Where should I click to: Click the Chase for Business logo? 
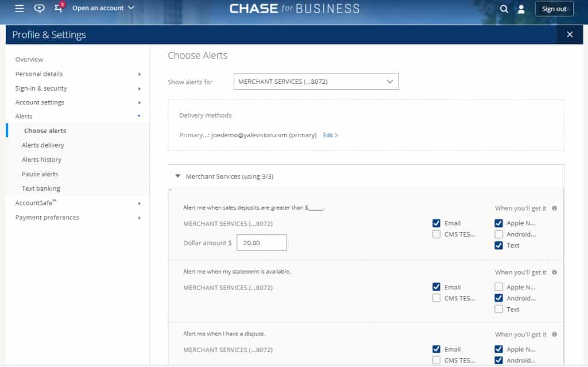point(295,9)
